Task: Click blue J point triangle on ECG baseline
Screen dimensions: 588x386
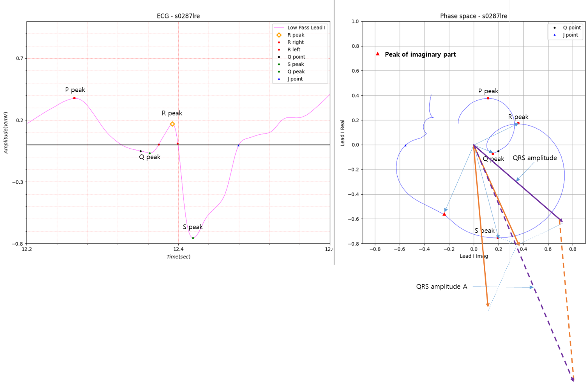Action: 238,145
